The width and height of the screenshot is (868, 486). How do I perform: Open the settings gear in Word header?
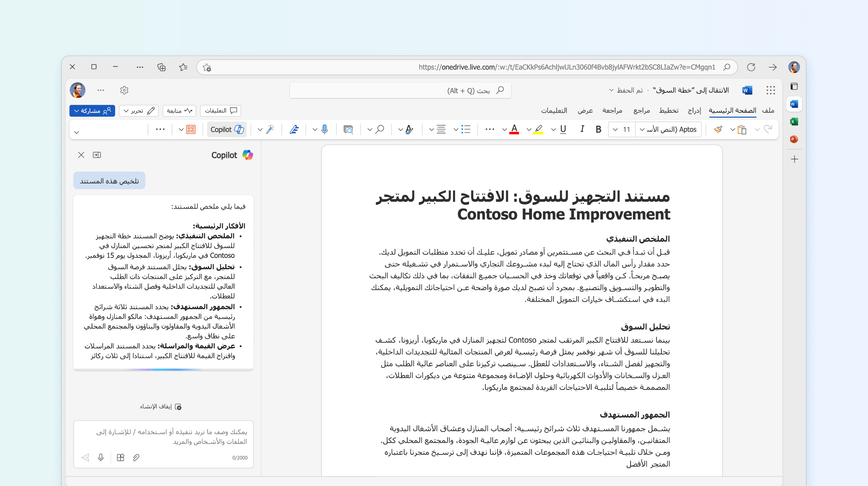coord(124,90)
